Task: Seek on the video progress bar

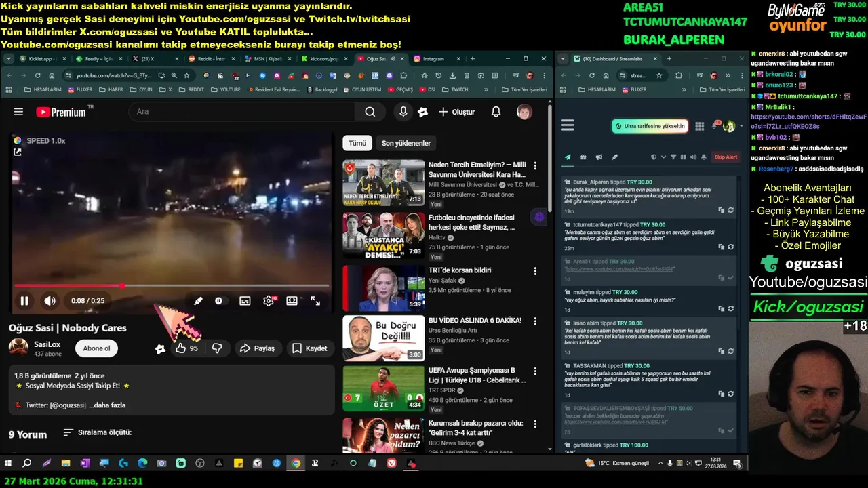Action: click(172, 285)
